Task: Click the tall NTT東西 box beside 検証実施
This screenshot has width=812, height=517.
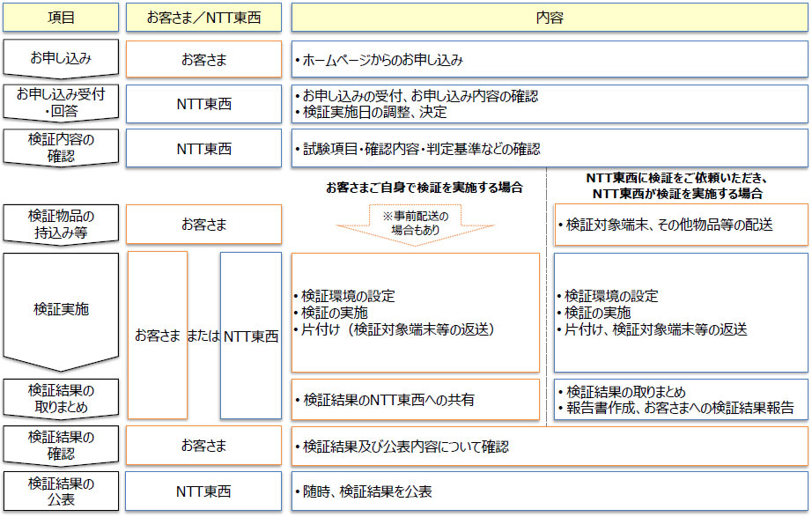Action: (251, 336)
